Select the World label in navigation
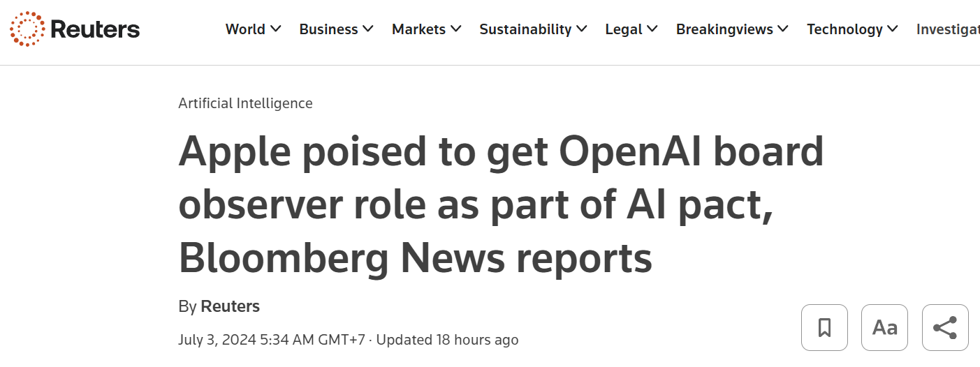The image size is (980, 367). (245, 29)
